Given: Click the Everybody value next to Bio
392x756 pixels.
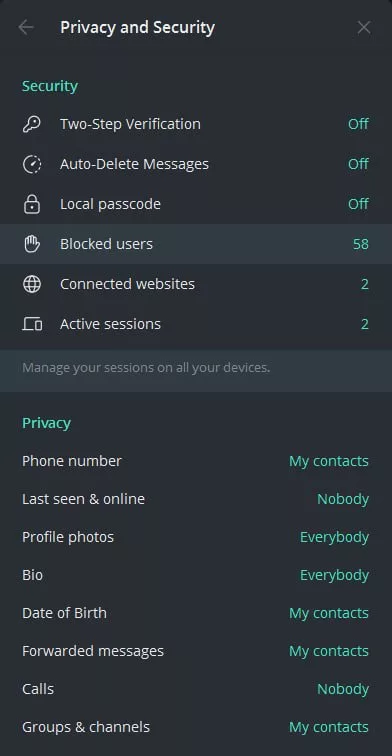Looking at the screenshot, I should point(334,575).
